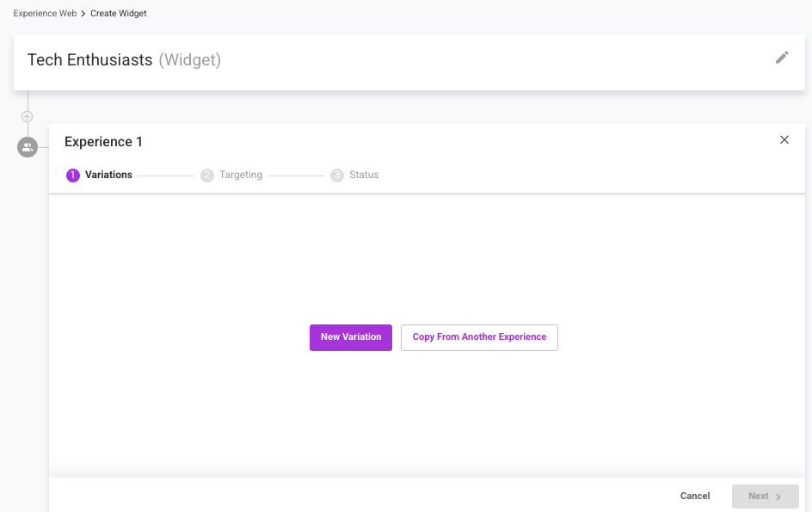
Task: Click the step 2 number circle
Action: 207,176
